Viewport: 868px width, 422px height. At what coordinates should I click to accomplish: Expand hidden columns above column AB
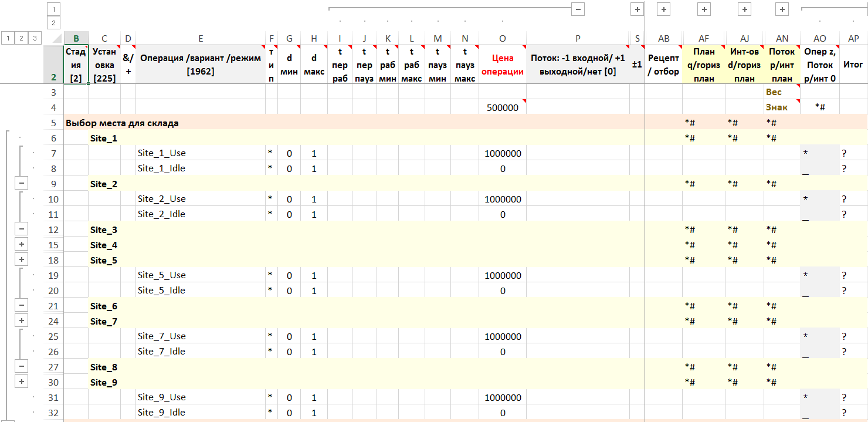(x=663, y=9)
